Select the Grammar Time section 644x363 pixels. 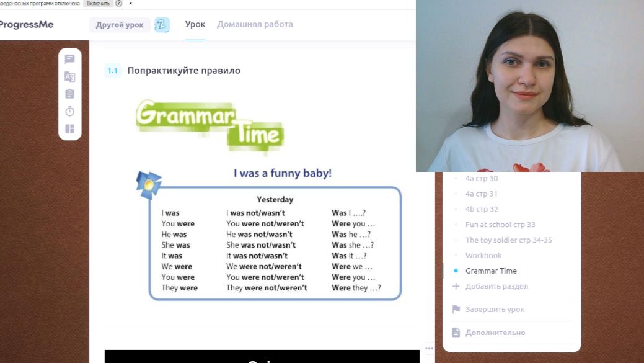click(x=491, y=271)
